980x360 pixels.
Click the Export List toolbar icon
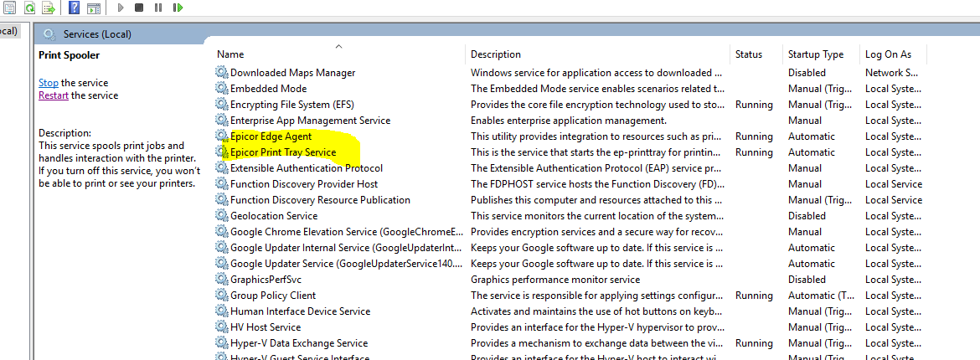[49, 8]
